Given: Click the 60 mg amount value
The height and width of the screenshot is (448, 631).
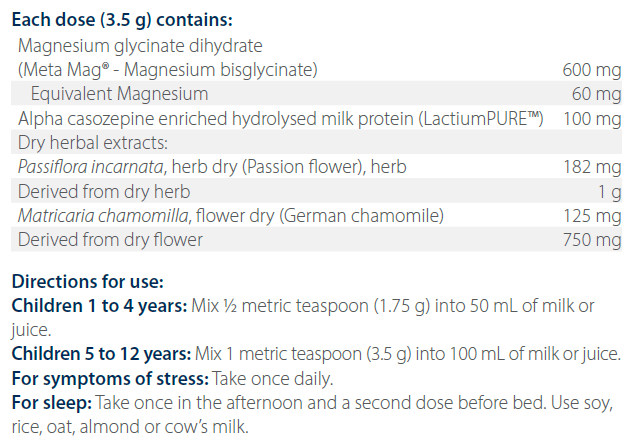Looking at the screenshot, I should click(x=597, y=94).
